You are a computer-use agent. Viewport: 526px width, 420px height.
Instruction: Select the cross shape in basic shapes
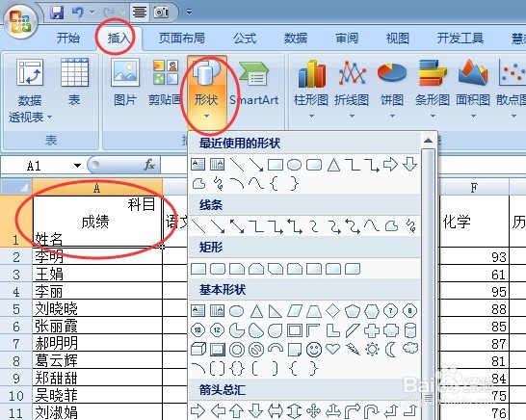(x=372, y=330)
